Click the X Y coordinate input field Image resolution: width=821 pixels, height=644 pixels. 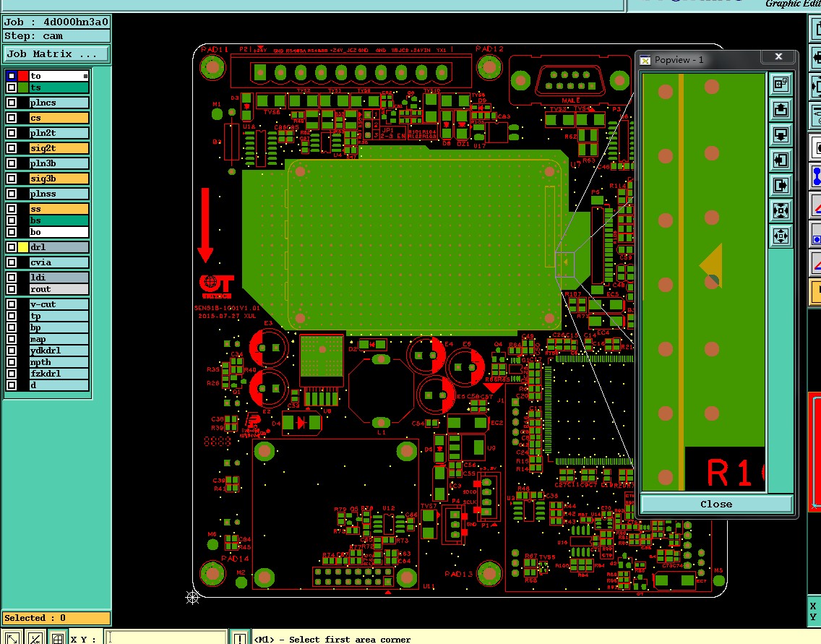coord(166,638)
